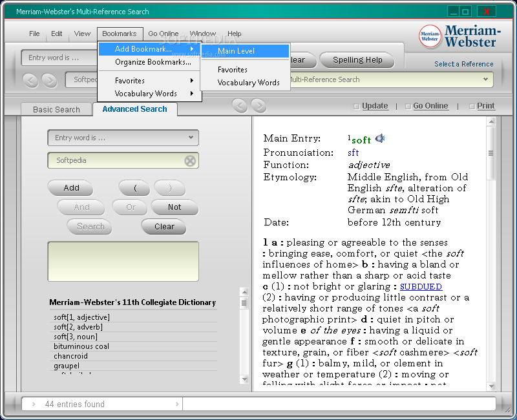Image resolution: width=517 pixels, height=420 pixels.
Task: Click the Update link
Action: pyautogui.click(x=375, y=106)
